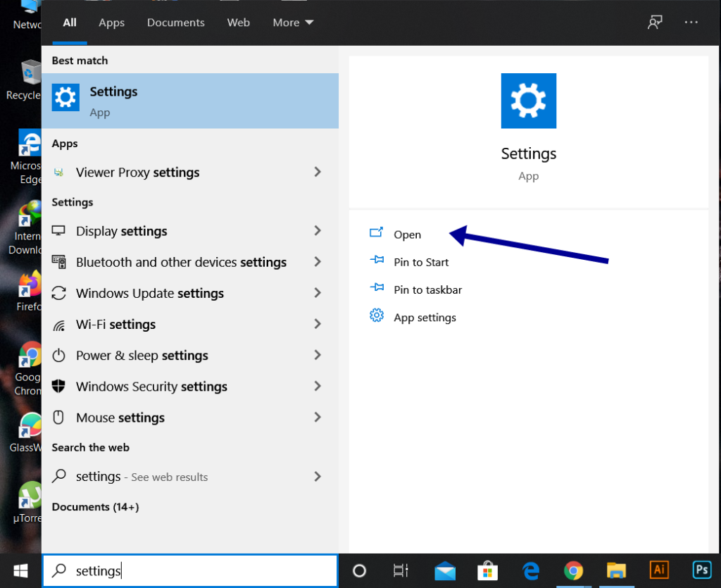
Task: Open the Recycle Bin
Action: 30,77
